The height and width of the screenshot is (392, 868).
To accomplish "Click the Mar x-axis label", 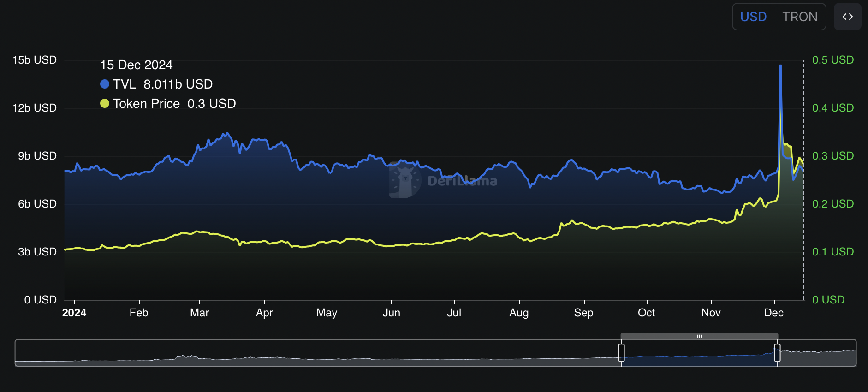I will point(200,313).
